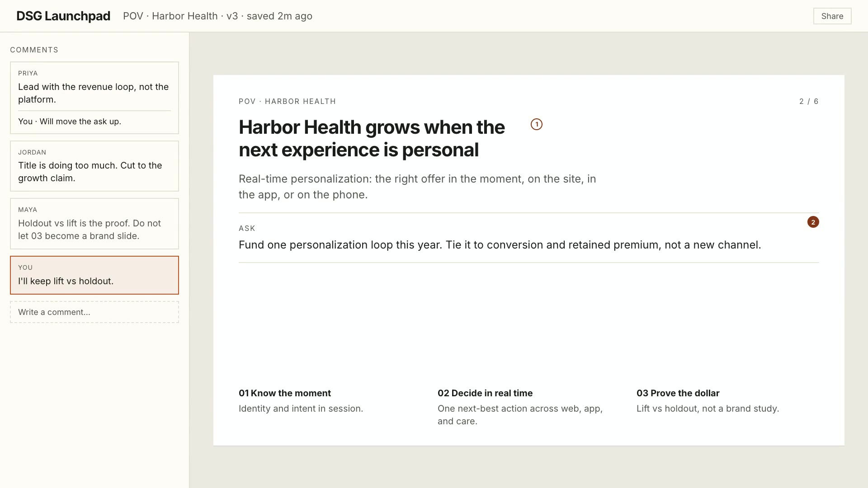Click the slide headline "Harbor Health grows when the next experience is personal"

[x=372, y=138]
